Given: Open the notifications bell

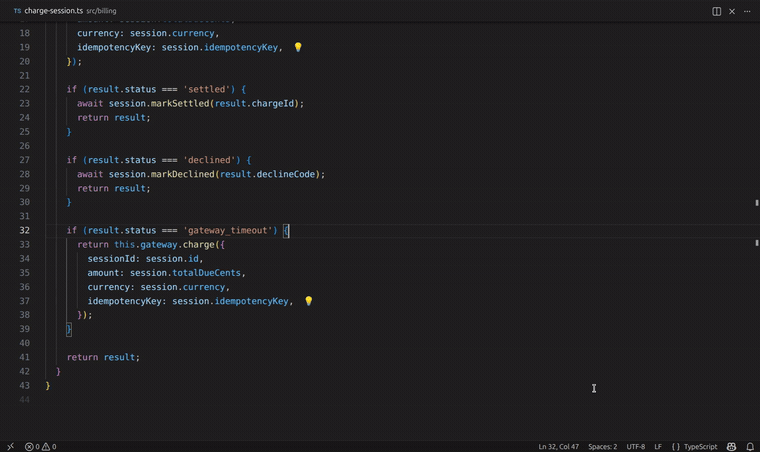Looking at the screenshot, I should (750, 447).
